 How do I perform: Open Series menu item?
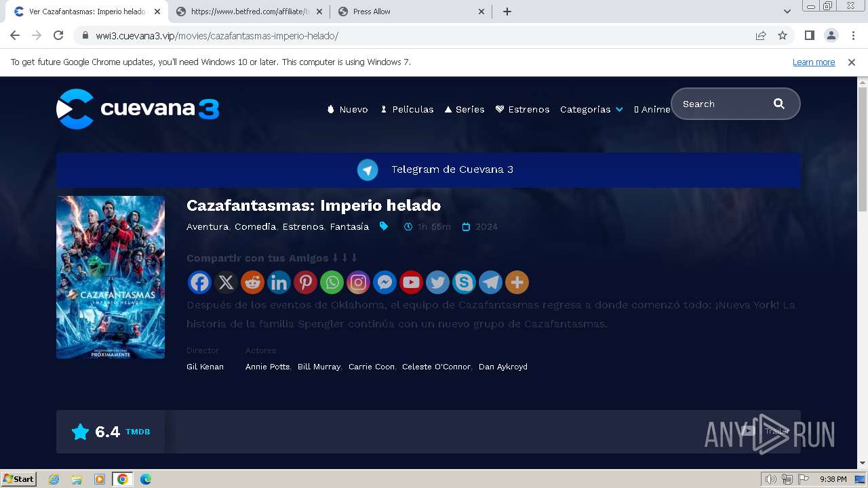tap(465, 109)
